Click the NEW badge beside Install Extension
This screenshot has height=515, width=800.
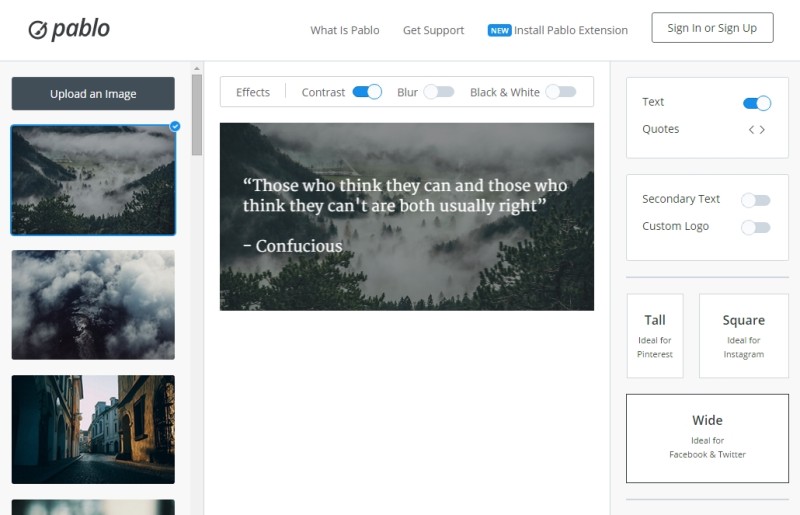click(499, 30)
